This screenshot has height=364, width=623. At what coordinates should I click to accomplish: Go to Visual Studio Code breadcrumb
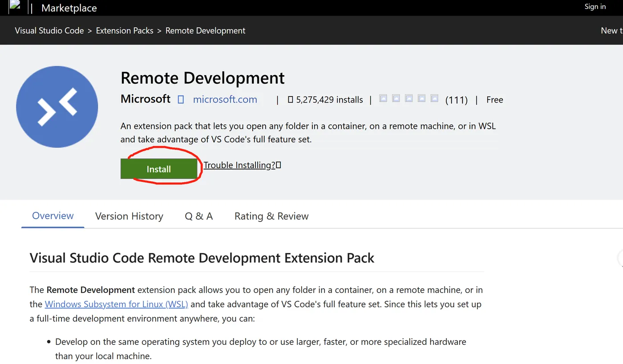[49, 31]
